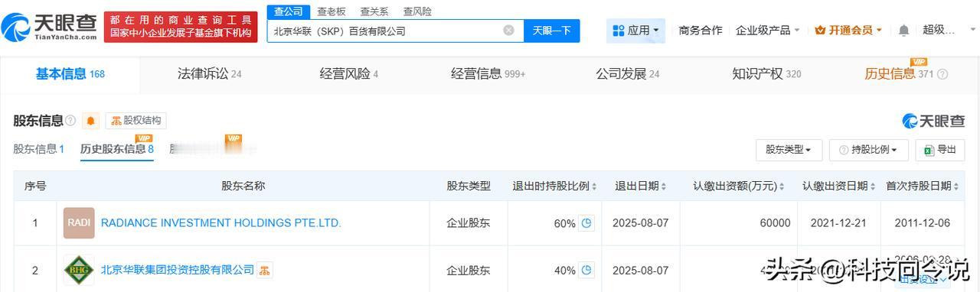Click the RADI company logo thumbnail
The image size is (980, 292).
[79, 223]
